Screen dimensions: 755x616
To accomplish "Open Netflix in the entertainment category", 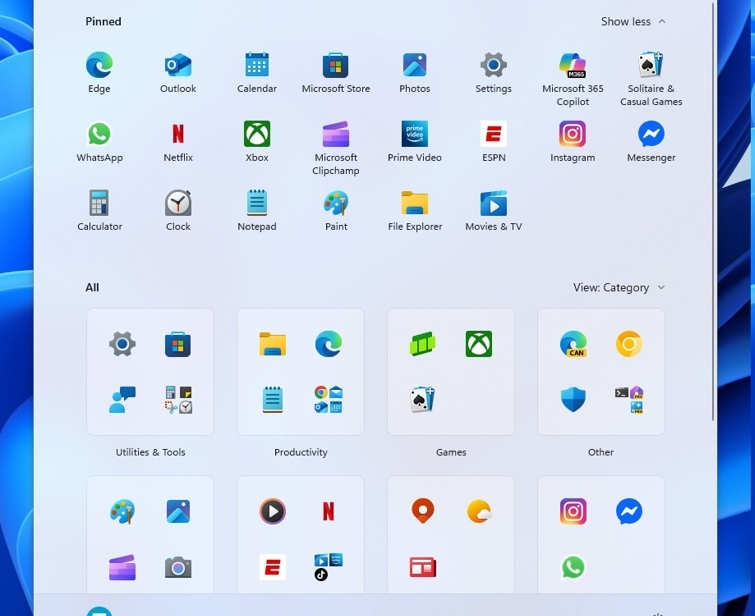I will (328, 511).
